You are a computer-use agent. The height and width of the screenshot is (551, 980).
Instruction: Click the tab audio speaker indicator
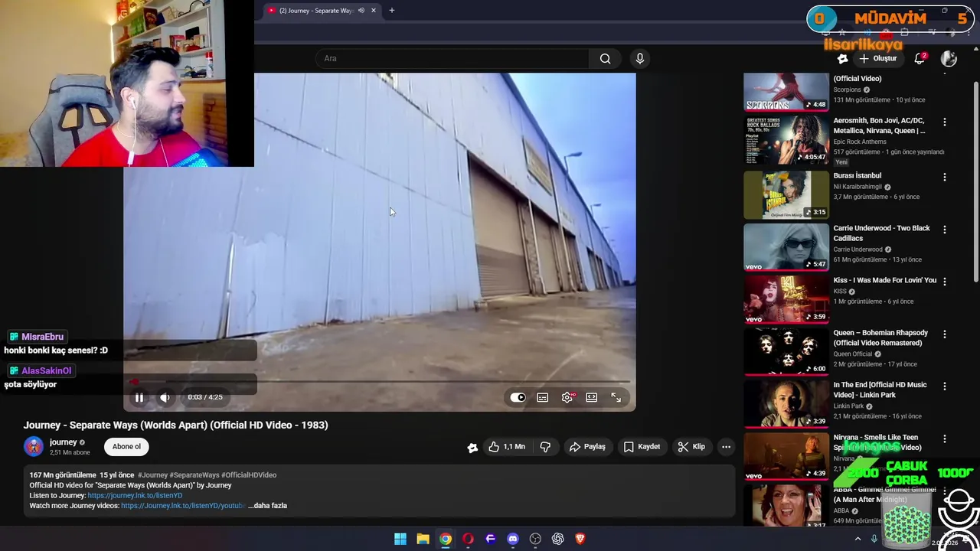[x=361, y=11]
